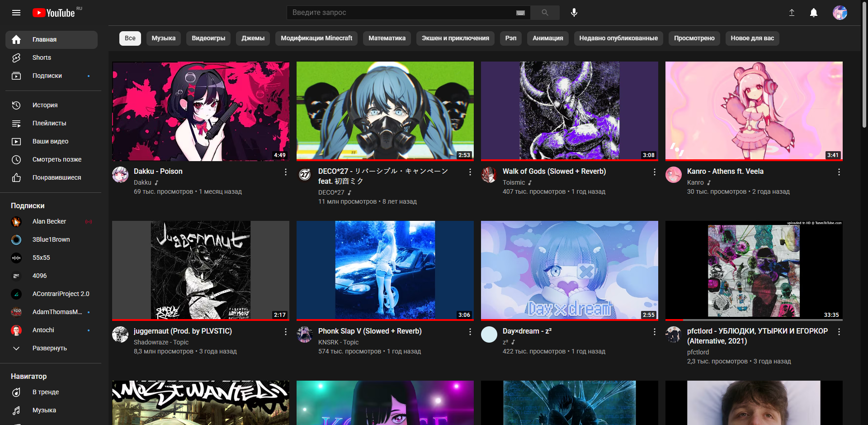Screen dimensions: 868x425
Task: Open Alan Becker subscription channel
Action: tap(52, 221)
